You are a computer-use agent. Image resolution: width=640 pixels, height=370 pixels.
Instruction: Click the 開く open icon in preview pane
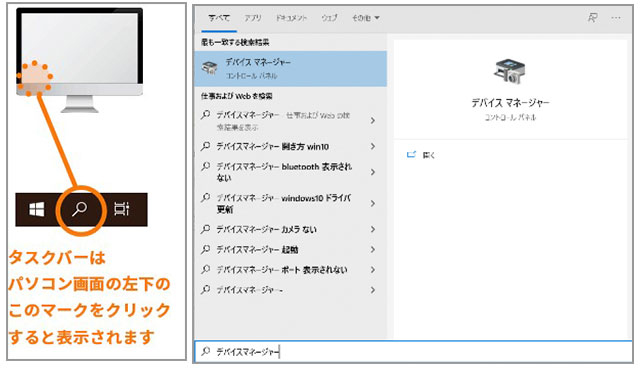click(x=411, y=154)
